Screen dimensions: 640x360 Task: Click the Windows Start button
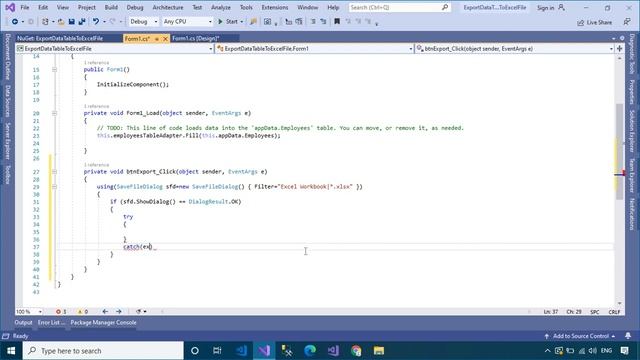point(11,351)
